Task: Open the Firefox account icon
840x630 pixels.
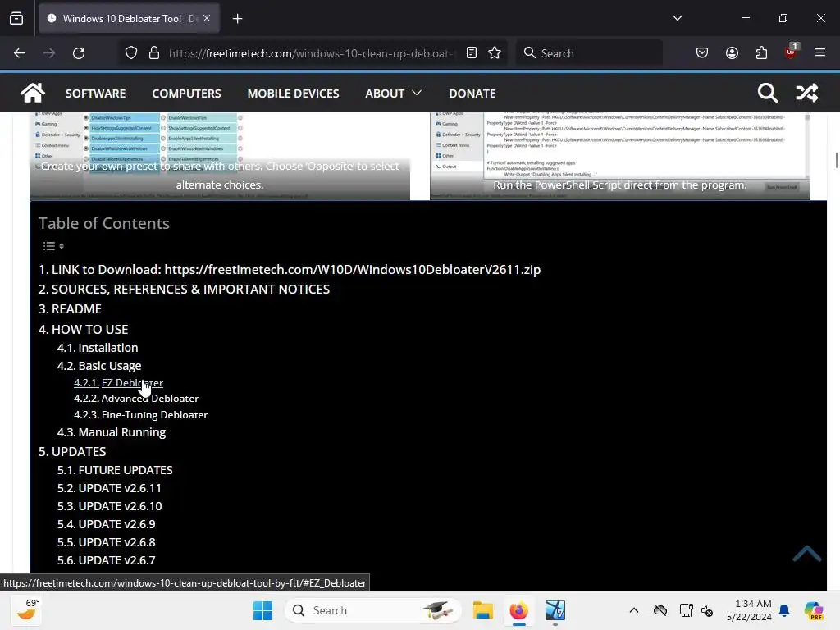Action: pyautogui.click(x=732, y=52)
